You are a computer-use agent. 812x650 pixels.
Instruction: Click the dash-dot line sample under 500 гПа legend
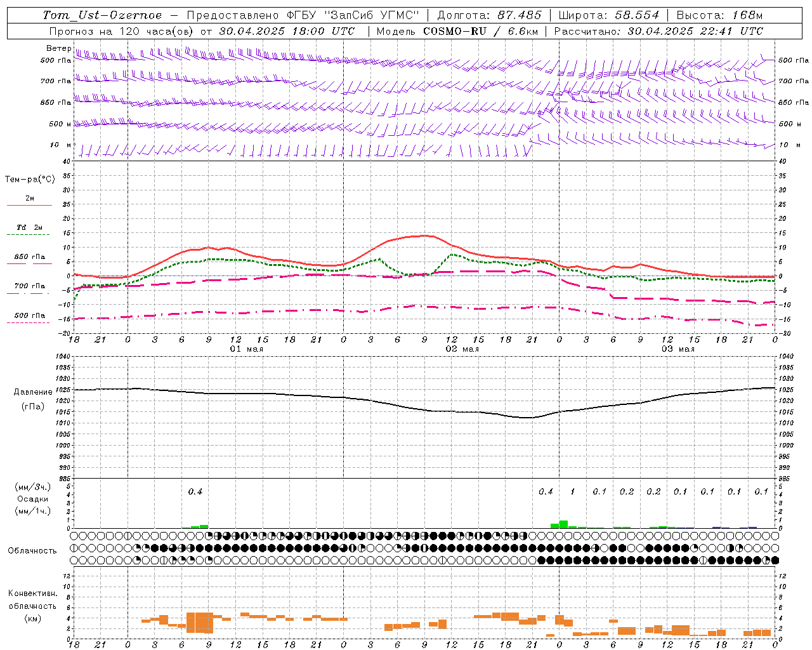click(28, 323)
